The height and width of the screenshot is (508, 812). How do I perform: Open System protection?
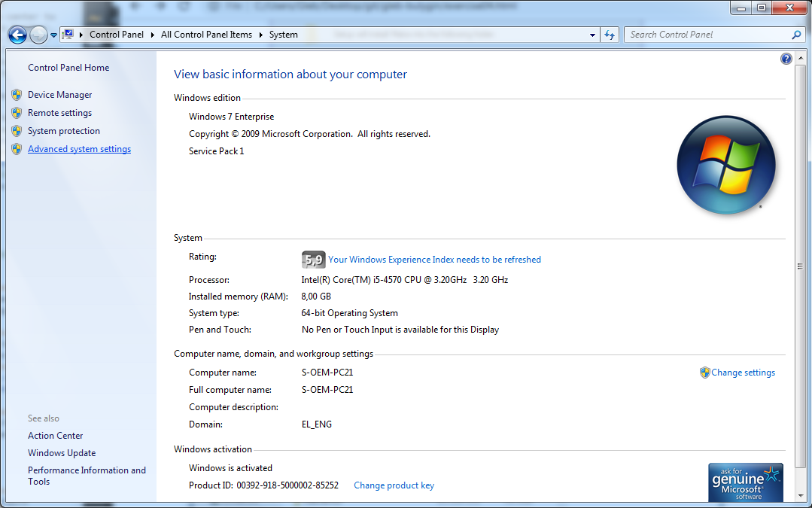point(64,131)
